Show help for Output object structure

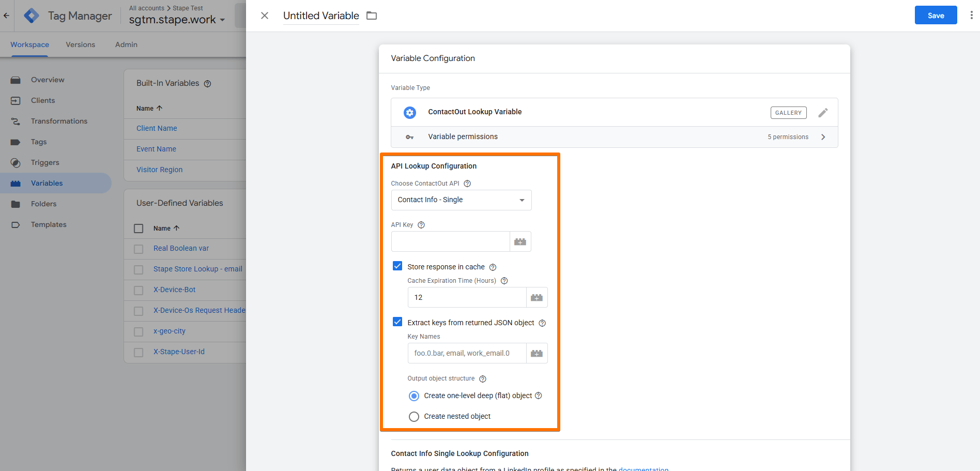(483, 379)
